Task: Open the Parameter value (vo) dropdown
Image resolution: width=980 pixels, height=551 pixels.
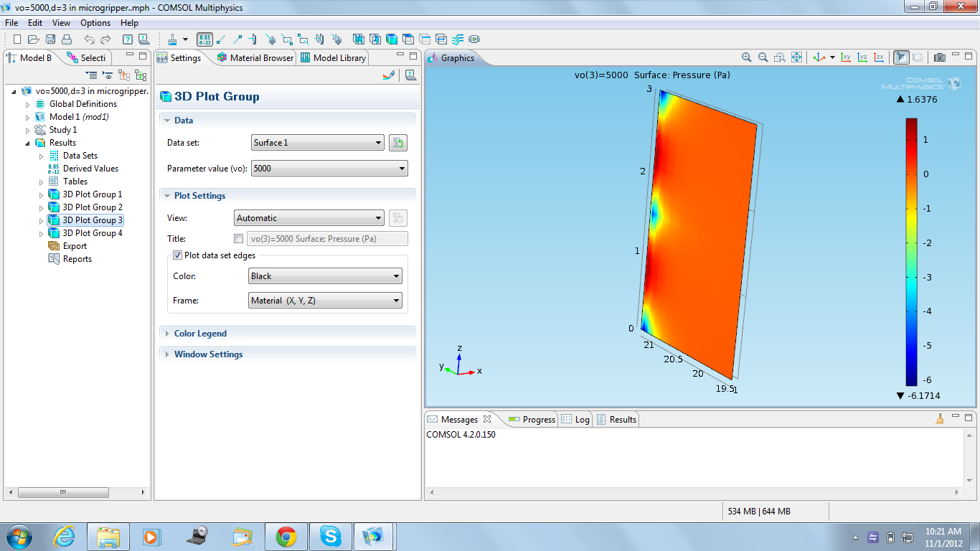Action: pyautogui.click(x=329, y=169)
